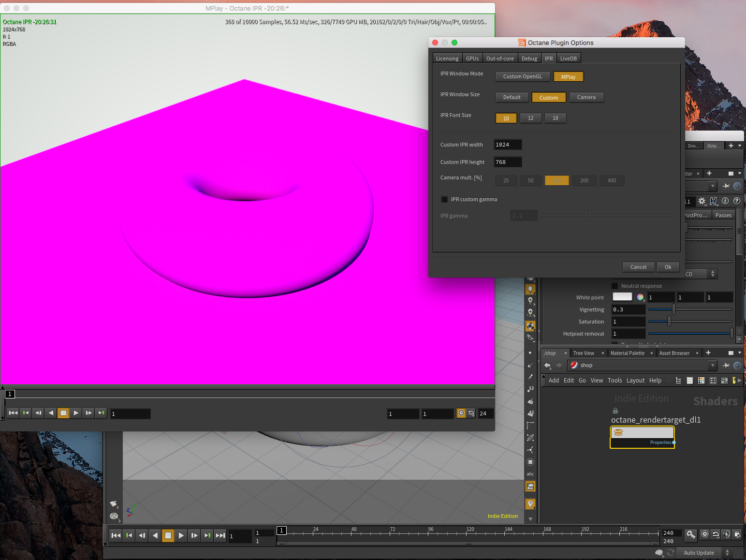This screenshot has width=746, height=560.
Task: Jump to first frame in MPlay controls
Action: 13,413
